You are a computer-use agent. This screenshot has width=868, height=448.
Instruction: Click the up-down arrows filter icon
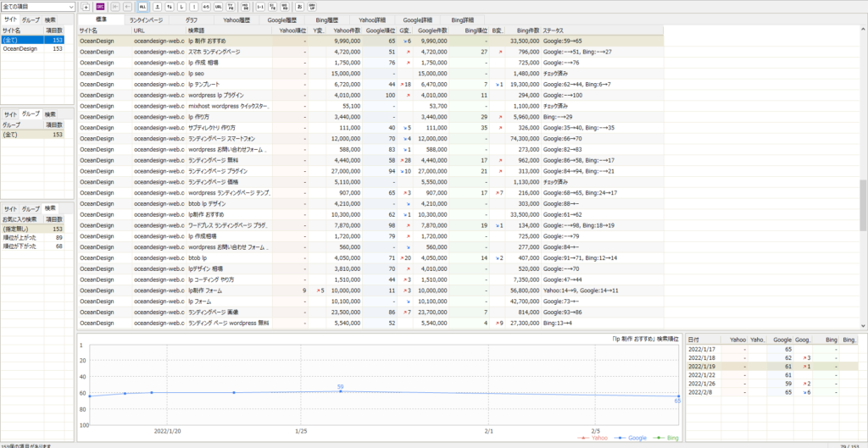pos(170,7)
